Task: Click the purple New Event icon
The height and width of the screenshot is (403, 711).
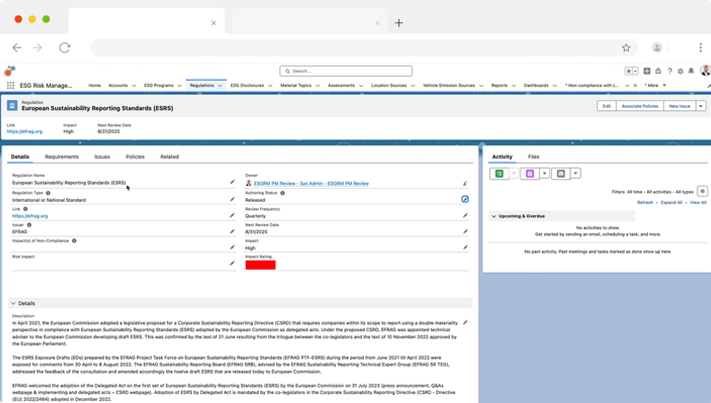Action: 530,174
